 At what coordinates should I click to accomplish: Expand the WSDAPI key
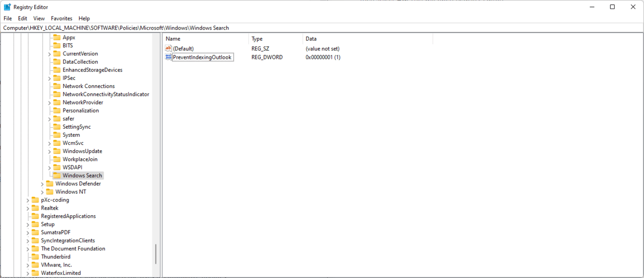[49, 167]
